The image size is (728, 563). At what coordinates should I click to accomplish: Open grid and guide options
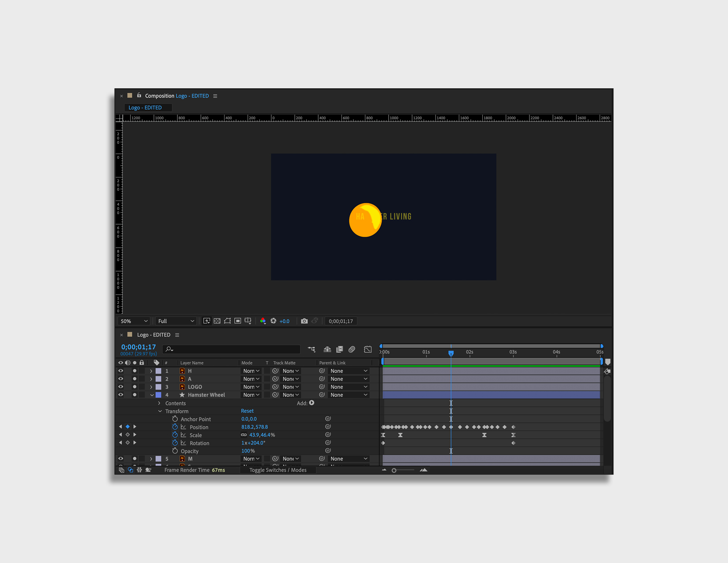pos(248,321)
